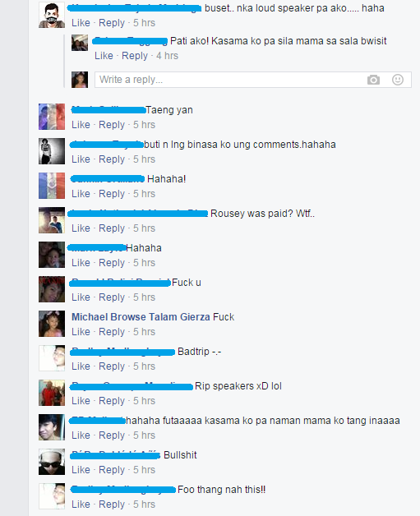Screen dimensions: 420x516
Task: Open the cartoon masked face avatar
Action: 52,15
